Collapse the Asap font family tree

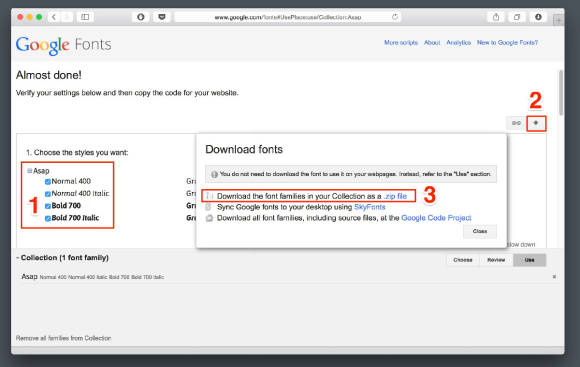30,171
